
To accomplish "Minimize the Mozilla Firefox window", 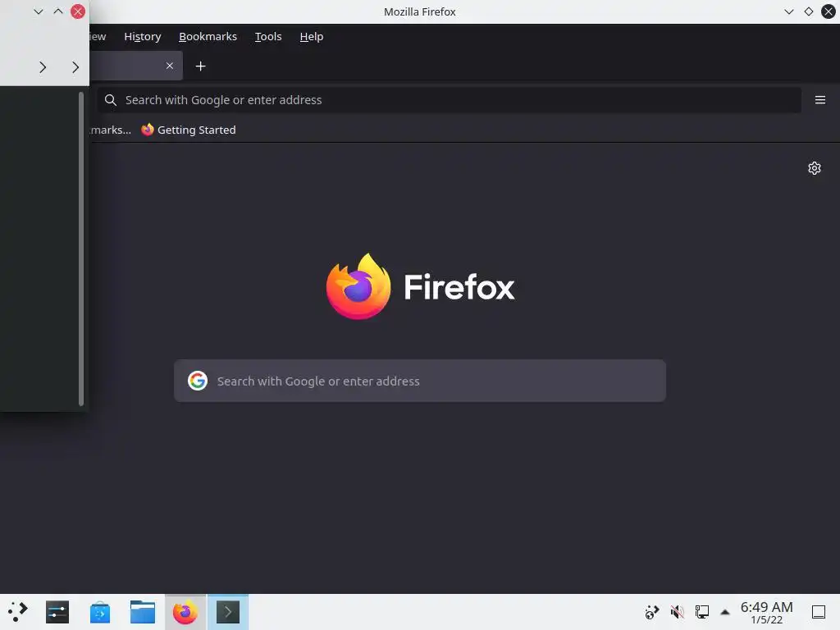I will pos(788,11).
